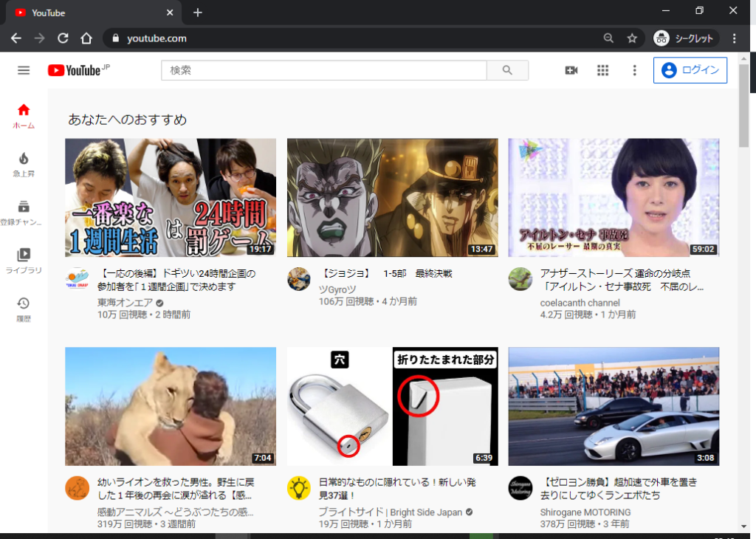Open 急上昇 trending section
This screenshot has width=756, height=539.
(24, 164)
